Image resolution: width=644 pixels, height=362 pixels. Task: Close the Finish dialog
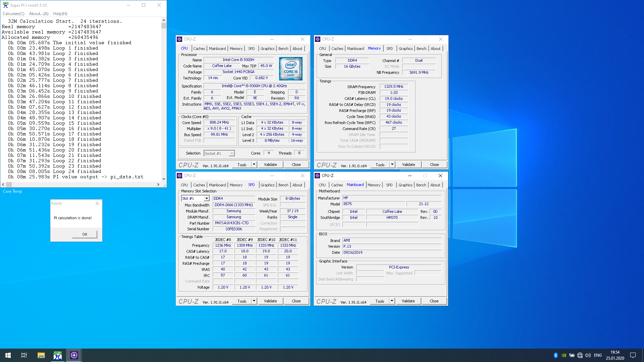click(x=97, y=203)
